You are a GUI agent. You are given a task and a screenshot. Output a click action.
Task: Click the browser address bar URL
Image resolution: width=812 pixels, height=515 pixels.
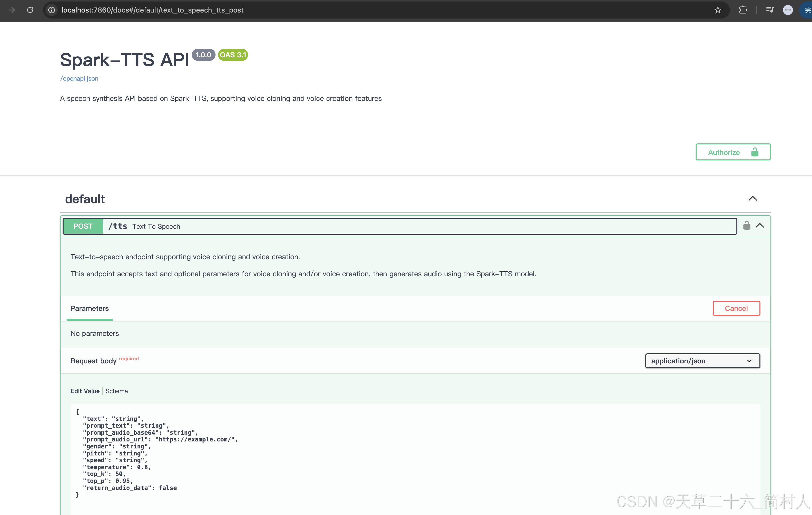point(152,10)
